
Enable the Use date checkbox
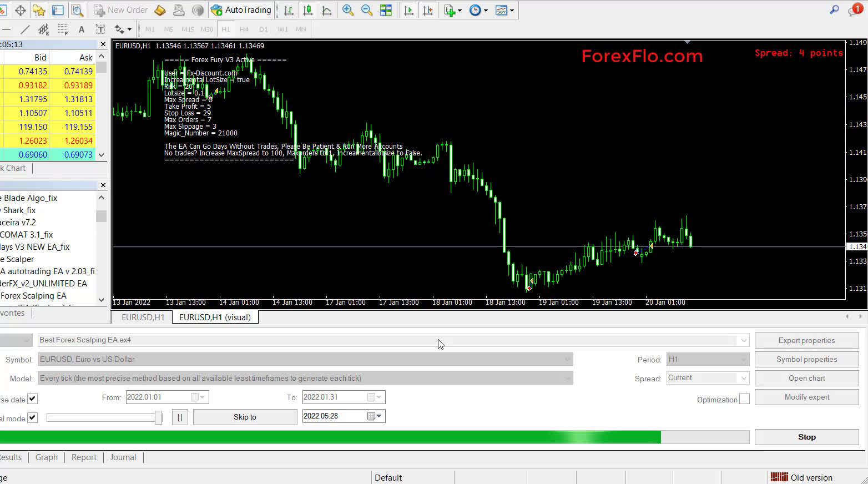point(32,399)
